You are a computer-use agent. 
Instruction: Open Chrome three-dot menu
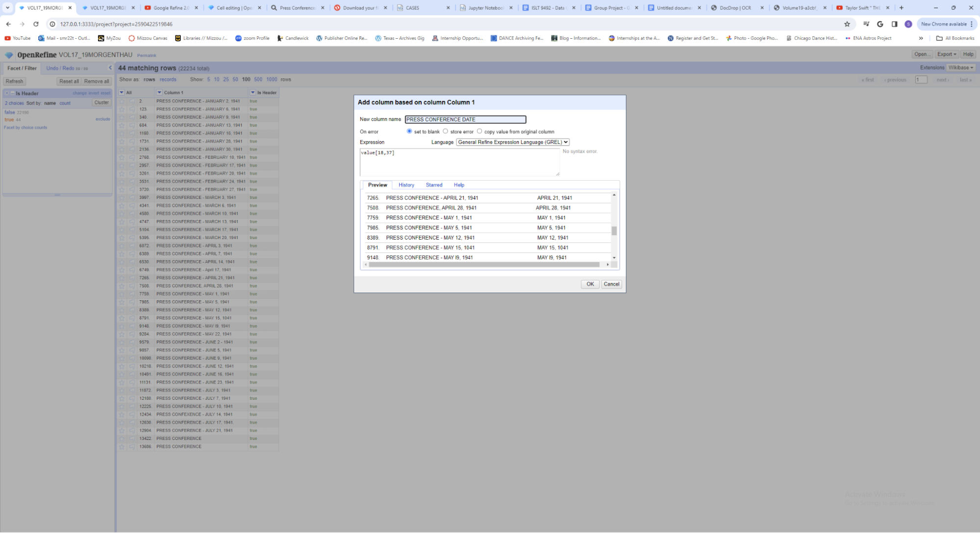[x=972, y=24]
